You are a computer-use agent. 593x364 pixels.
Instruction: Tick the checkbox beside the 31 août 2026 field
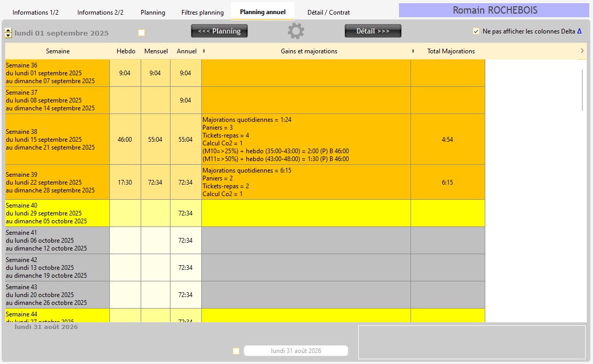pyautogui.click(x=236, y=351)
